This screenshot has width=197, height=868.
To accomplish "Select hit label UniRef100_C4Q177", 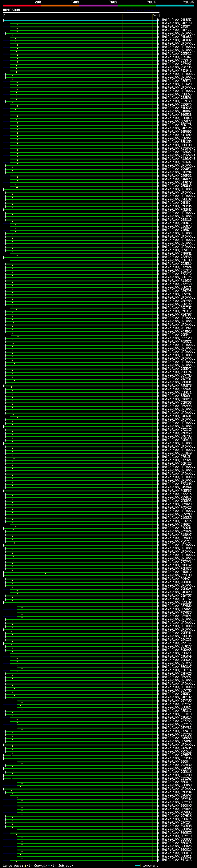I will [x=177, y=30].
